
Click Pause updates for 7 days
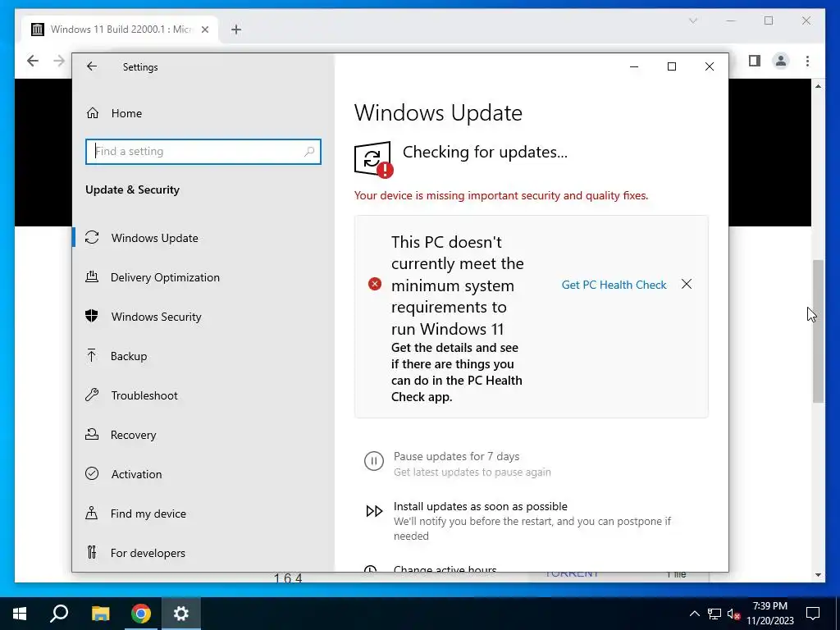(456, 456)
